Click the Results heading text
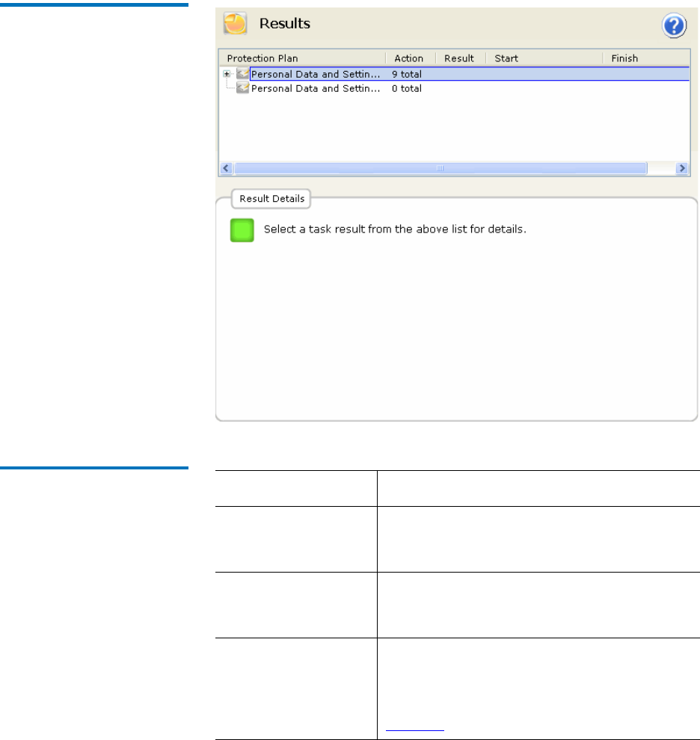This screenshot has width=700, height=740. 285,24
